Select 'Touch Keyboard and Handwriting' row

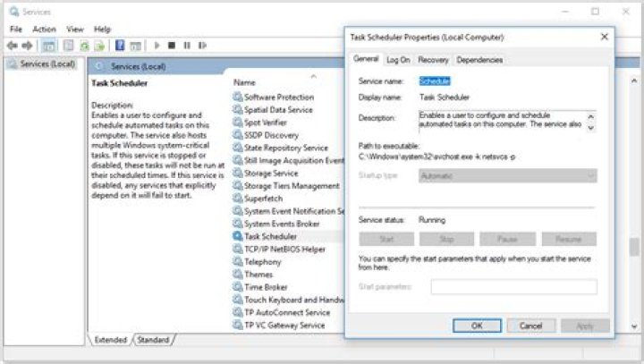click(x=288, y=300)
